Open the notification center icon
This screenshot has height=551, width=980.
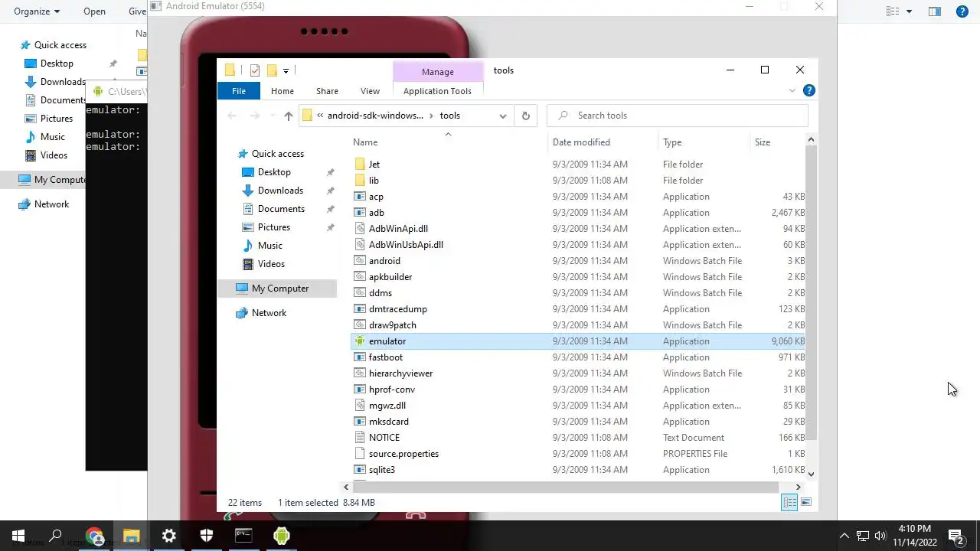point(955,536)
